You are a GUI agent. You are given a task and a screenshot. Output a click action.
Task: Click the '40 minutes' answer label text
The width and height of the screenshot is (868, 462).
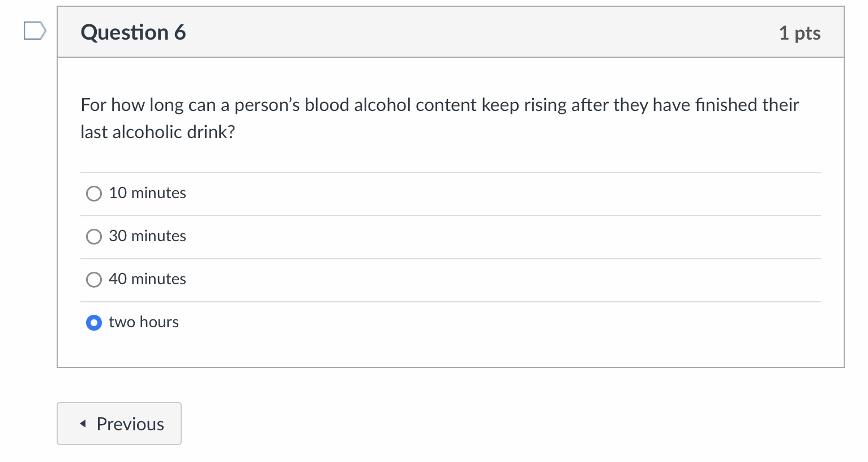click(147, 279)
